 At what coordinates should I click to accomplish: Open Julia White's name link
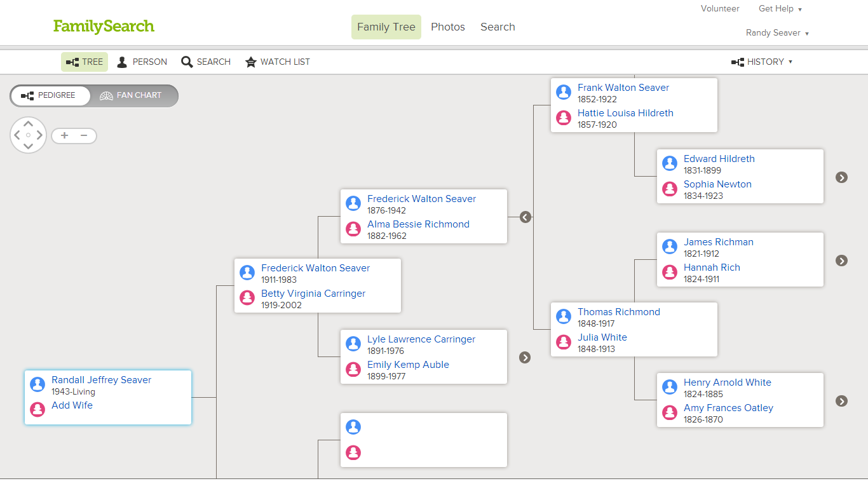click(602, 337)
